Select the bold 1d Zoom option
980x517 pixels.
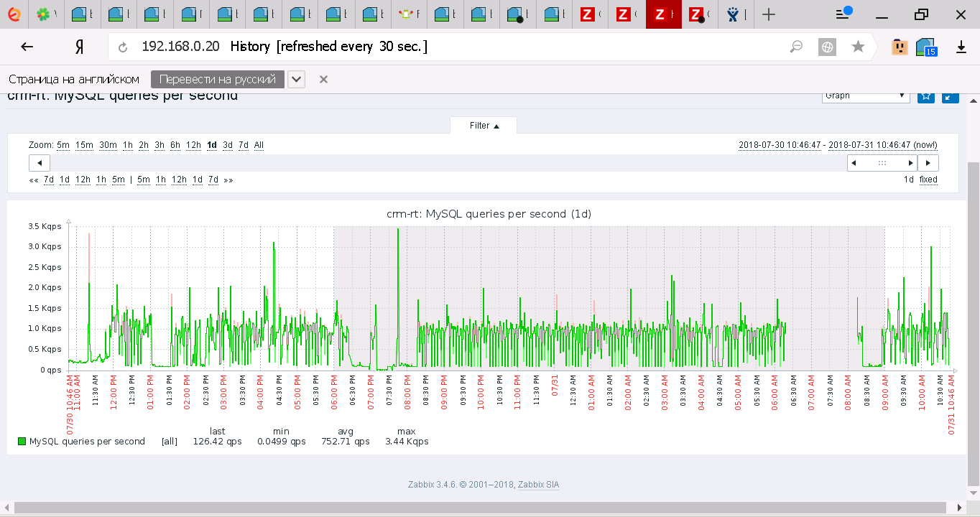pos(211,145)
